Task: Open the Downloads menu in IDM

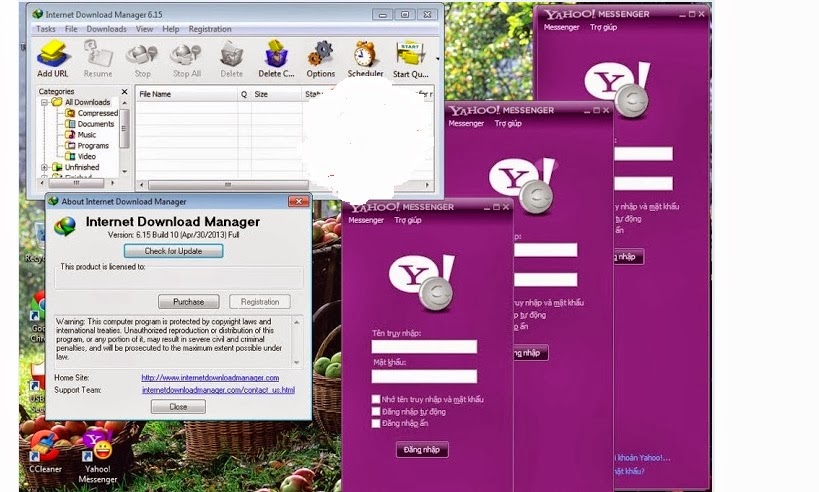Action: tap(107, 29)
